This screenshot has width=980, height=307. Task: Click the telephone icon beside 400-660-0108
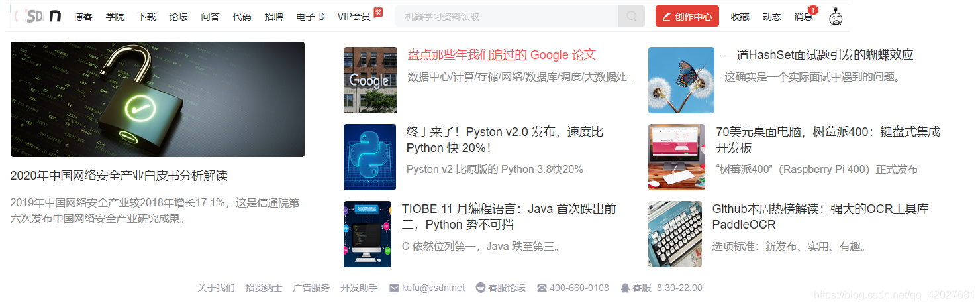coord(542,288)
